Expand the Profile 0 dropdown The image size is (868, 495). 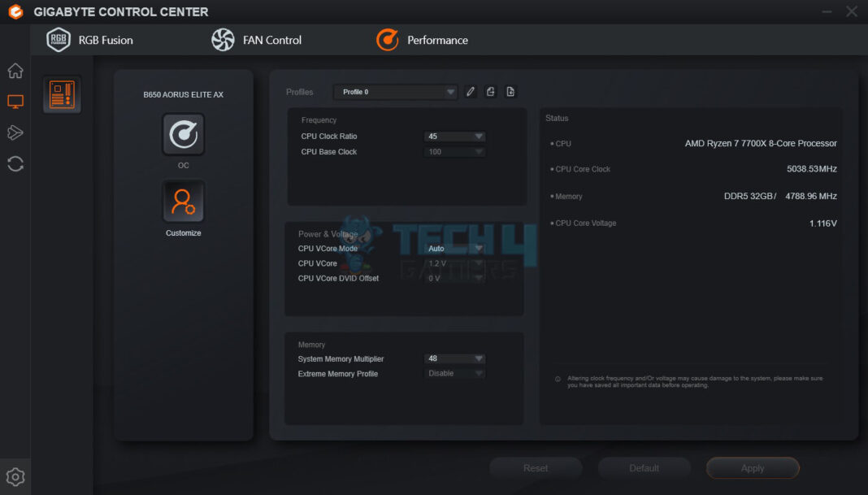point(396,92)
